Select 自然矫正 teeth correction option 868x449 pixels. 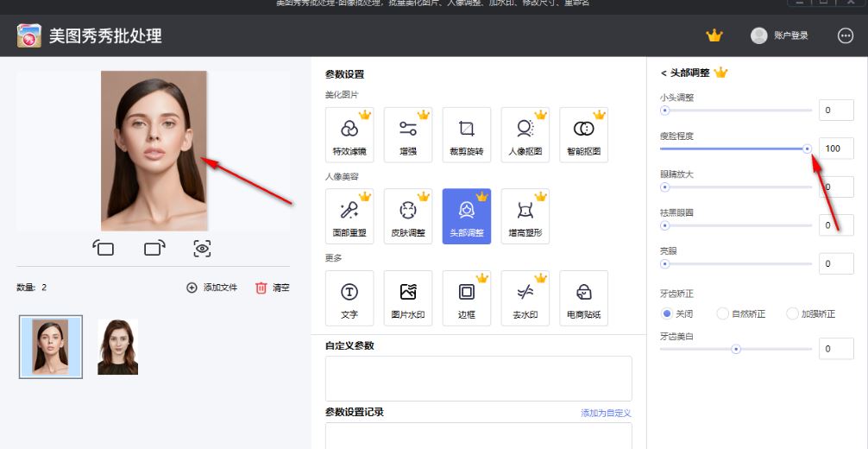(740, 313)
